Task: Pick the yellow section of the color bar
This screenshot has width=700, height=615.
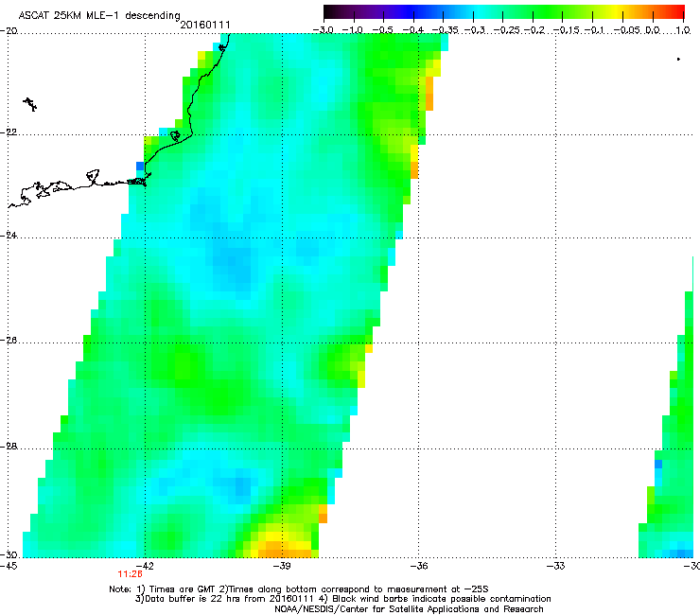Action: (616, 11)
